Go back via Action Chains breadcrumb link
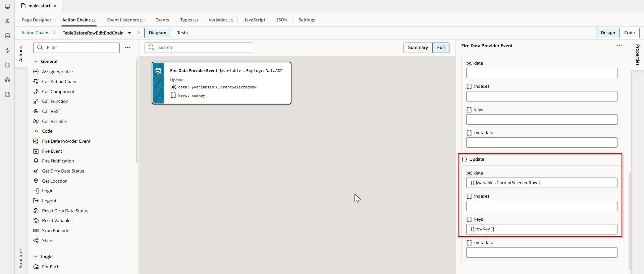 tap(35, 33)
